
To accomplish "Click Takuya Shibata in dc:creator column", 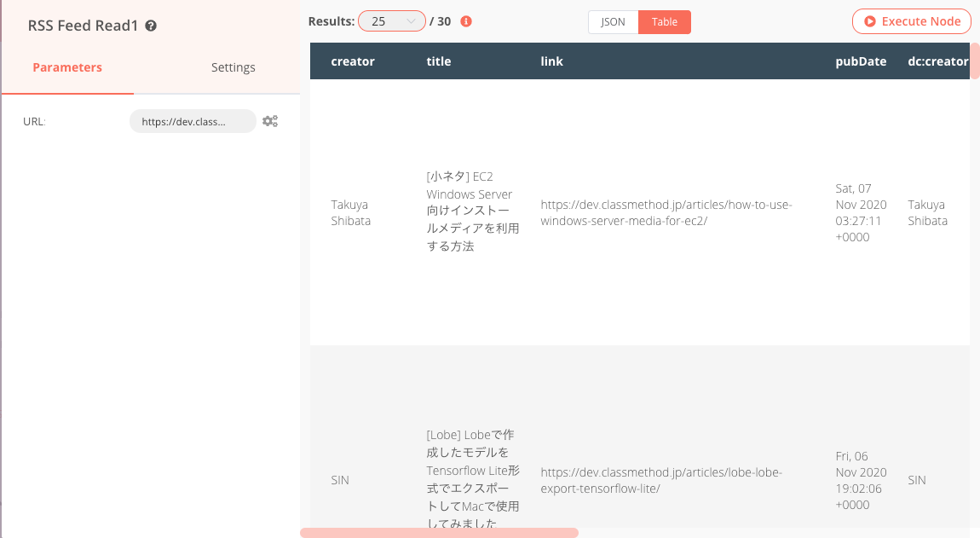I will [x=927, y=212].
